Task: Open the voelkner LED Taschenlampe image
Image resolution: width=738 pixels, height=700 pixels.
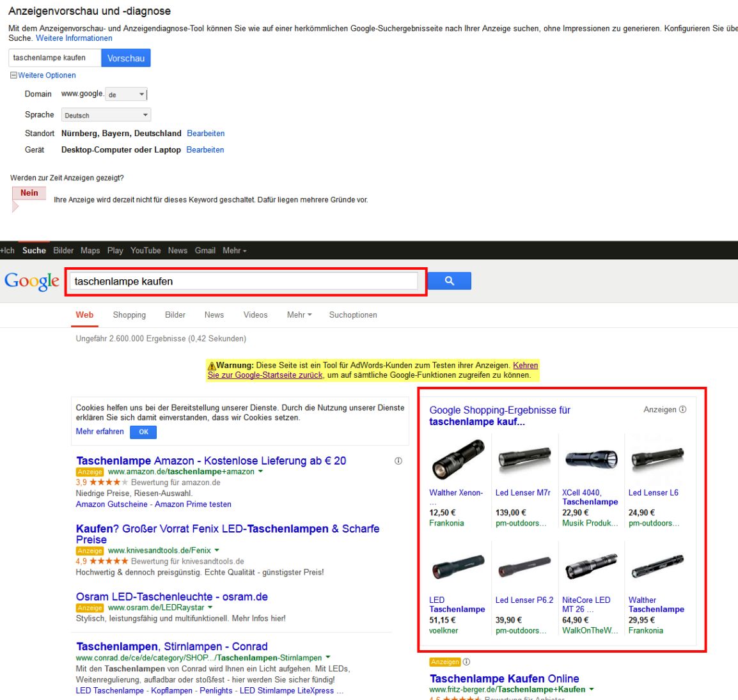Action: pyautogui.click(x=457, y=567)
